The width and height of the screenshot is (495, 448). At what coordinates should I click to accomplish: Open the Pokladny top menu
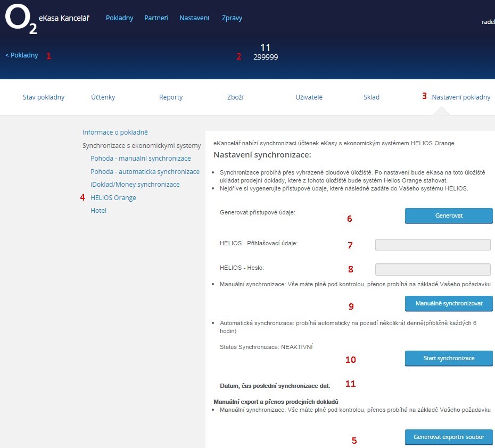coord(119,18)
